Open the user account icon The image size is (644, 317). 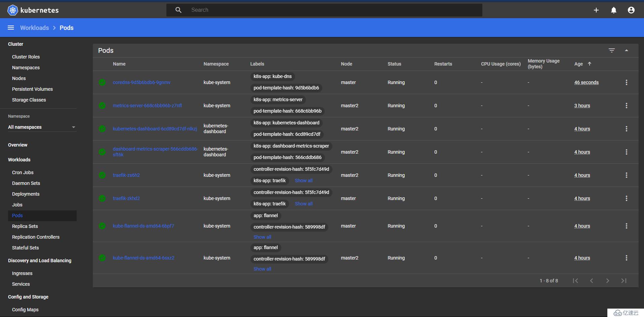click(631, 10)
